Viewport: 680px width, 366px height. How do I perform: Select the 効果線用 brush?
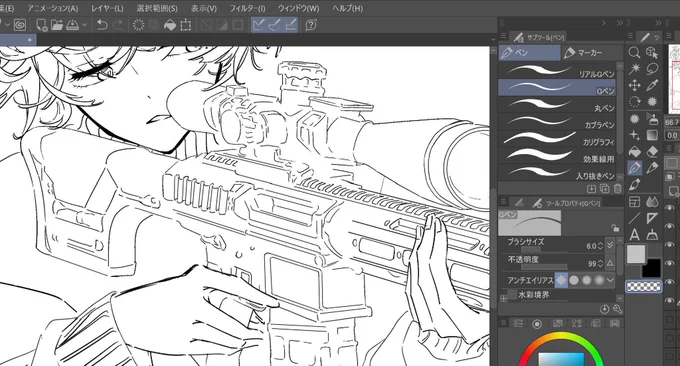pyautogui.click(x=557, y=155)
